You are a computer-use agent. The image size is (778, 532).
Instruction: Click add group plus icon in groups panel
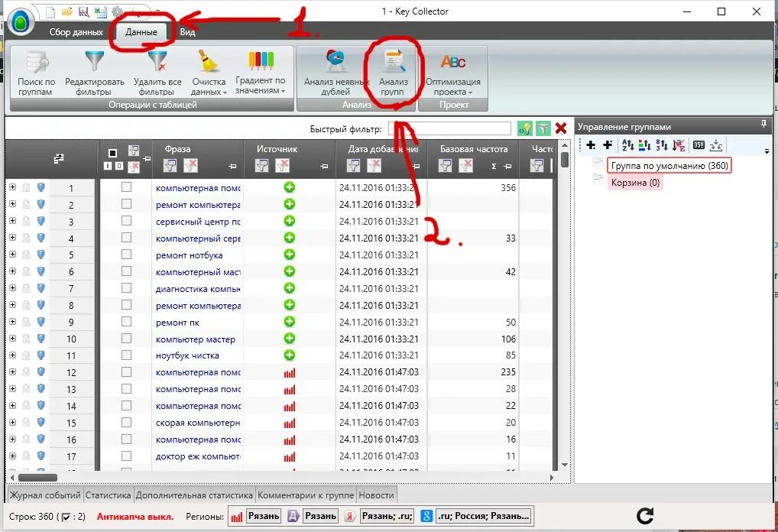591,145
